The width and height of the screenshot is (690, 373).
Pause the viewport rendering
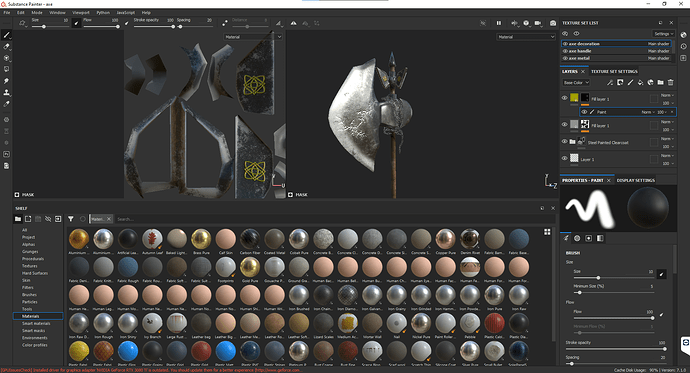point(499,23)
